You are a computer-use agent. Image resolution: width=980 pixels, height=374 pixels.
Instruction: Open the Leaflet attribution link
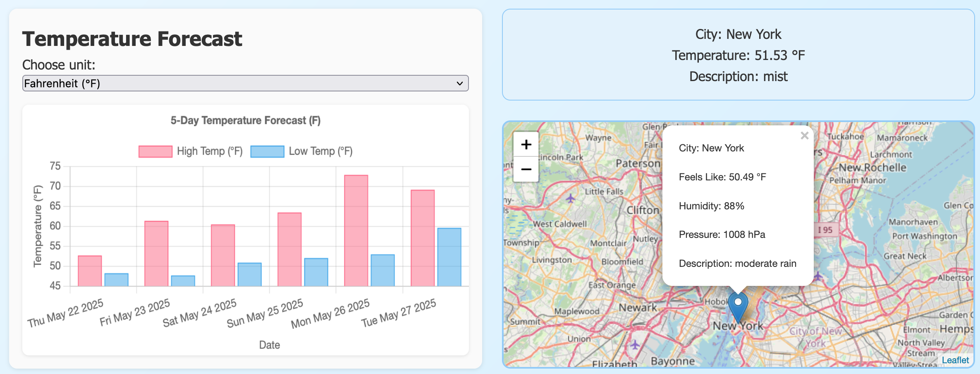click(x=955, y=360)
